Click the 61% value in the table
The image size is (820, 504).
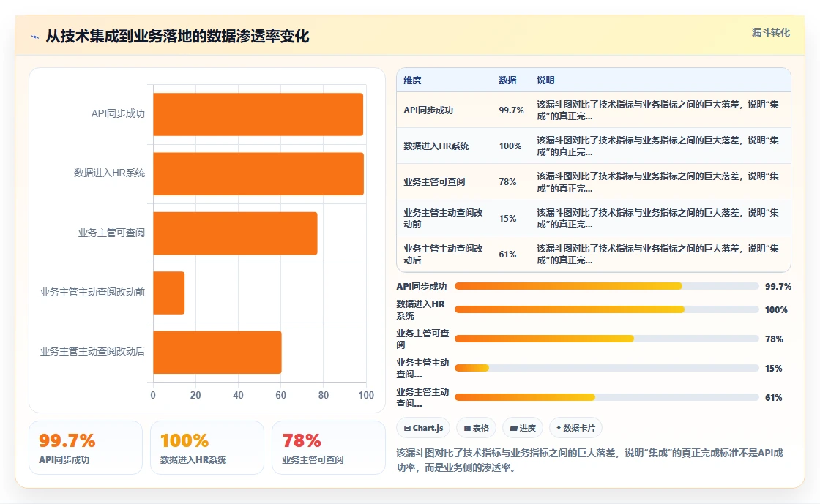pos(507,255)
